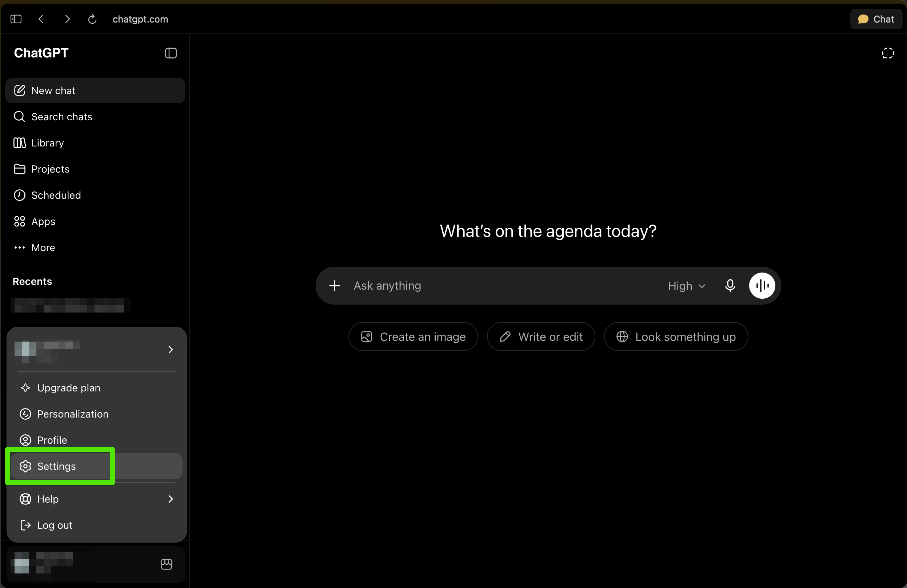Expand the Help submenu
This screenshot has height=588, width=907.
click(96, 499)
